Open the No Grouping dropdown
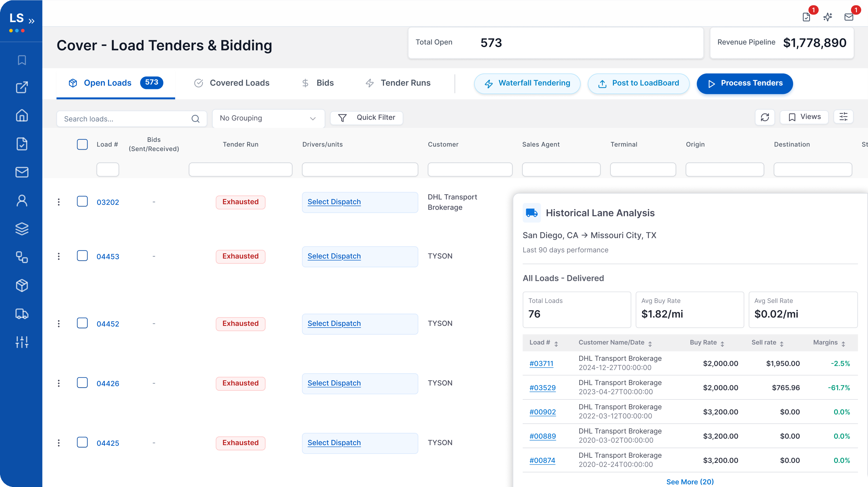The image size is (868, 487). [268, 118]
